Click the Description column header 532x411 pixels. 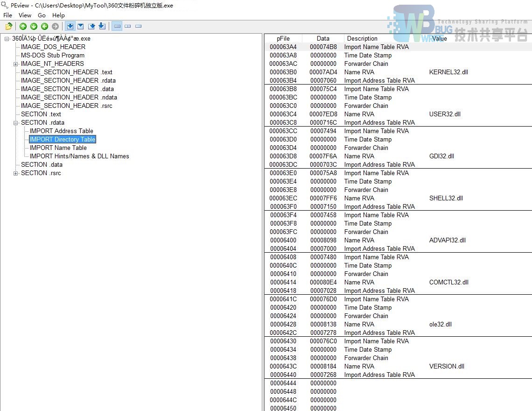click(362, 39)
